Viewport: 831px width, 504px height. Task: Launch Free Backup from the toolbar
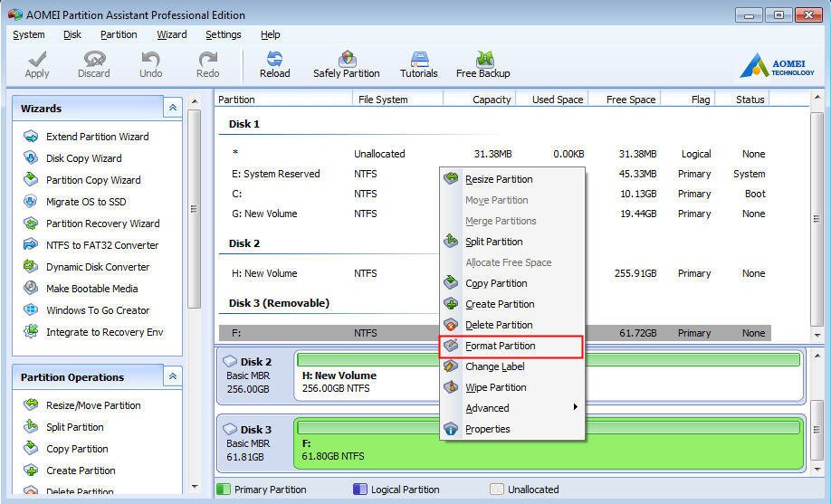tap(482, 64)
